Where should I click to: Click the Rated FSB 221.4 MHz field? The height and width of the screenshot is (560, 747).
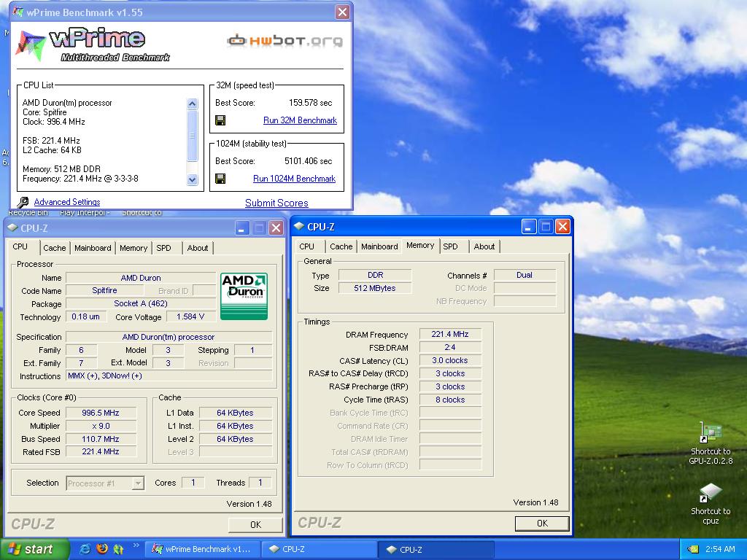(101, 451)
